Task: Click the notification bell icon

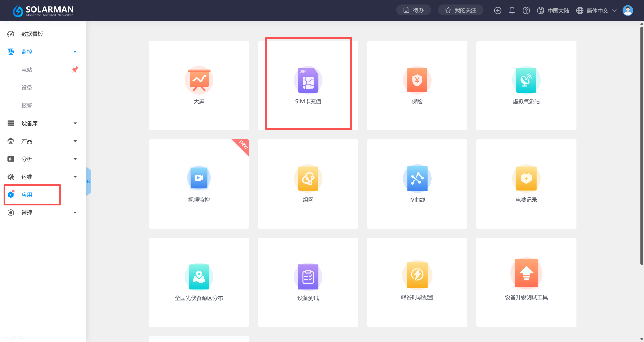Action: (x=512, y=11)
